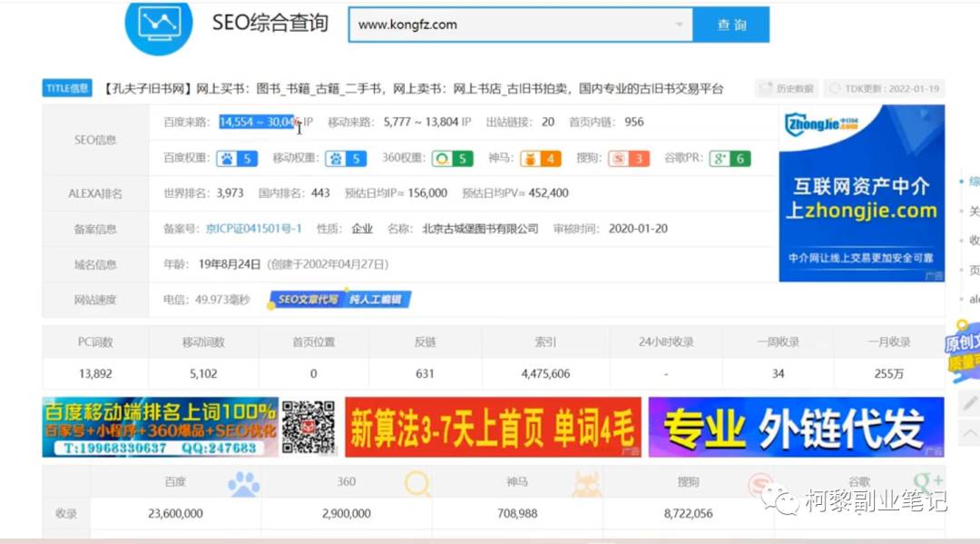Screen dimensions: 980x544
Task: Open the zhongjie.com 互联网资产中介 advertisement
Action: (x=861, y=193)
